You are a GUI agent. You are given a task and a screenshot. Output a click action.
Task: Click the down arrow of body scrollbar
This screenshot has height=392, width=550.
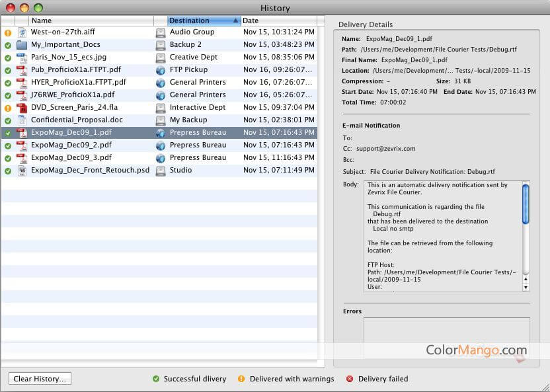526,287
